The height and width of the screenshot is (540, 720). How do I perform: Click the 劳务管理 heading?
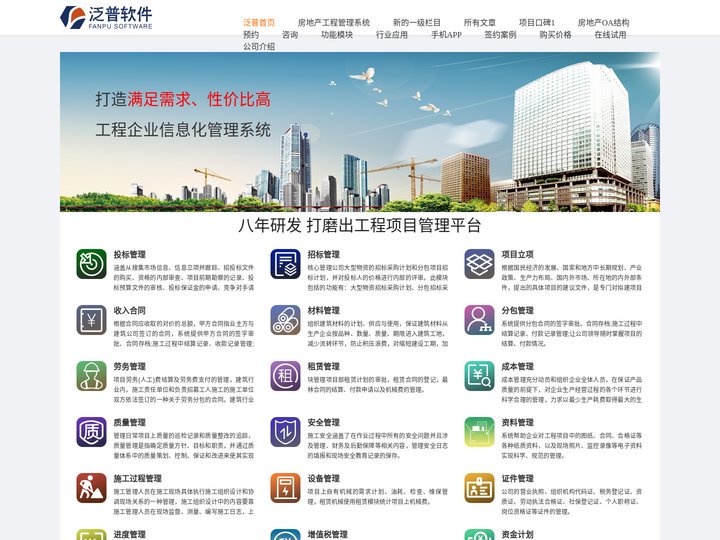tap(129, 366)
